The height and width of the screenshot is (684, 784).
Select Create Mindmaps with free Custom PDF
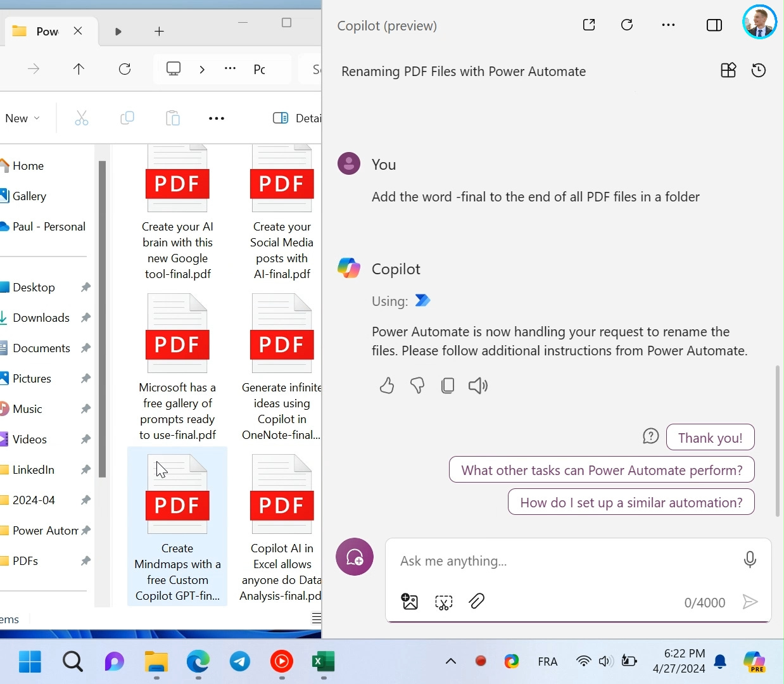[177, 526]
